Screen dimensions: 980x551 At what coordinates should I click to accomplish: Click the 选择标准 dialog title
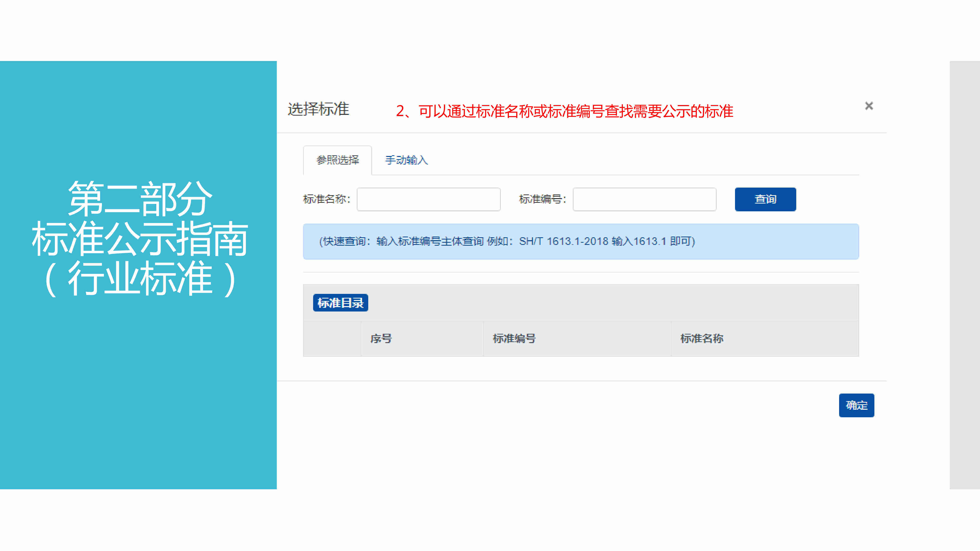pyautogui.click(x=318, y=109)
